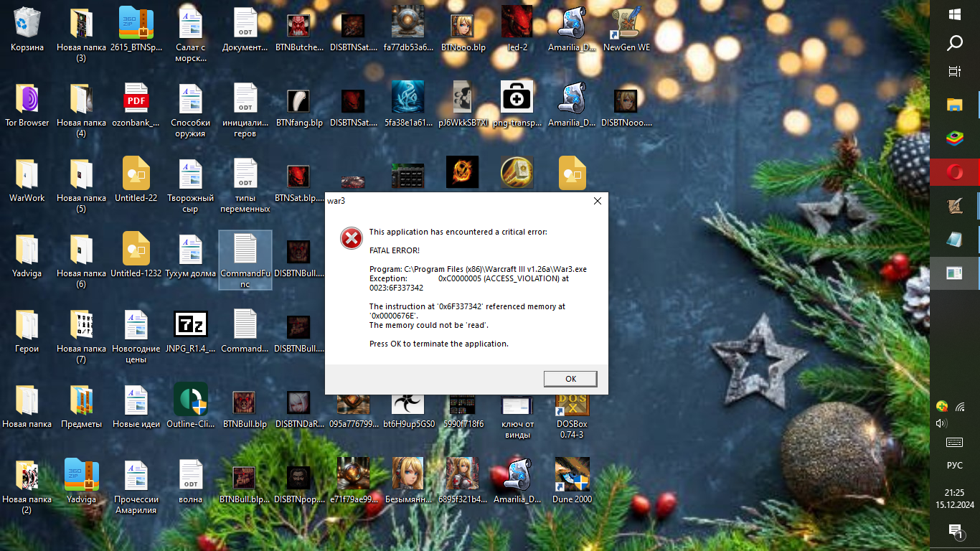Select the bt6H9up5GS0 image file

(x=408, y=412)
